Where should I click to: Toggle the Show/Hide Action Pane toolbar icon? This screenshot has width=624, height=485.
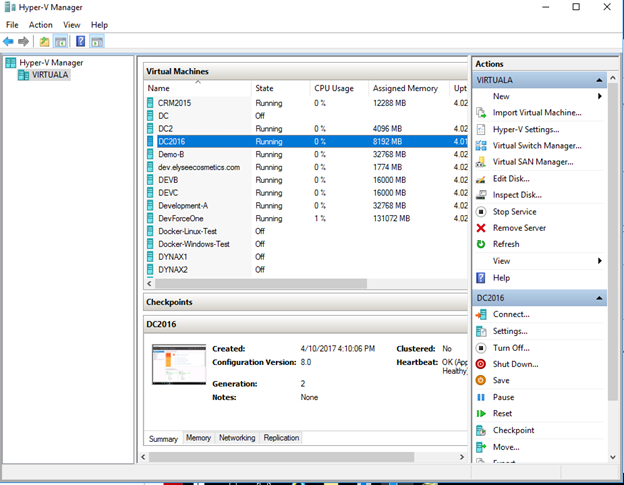[x=97, y=41]
